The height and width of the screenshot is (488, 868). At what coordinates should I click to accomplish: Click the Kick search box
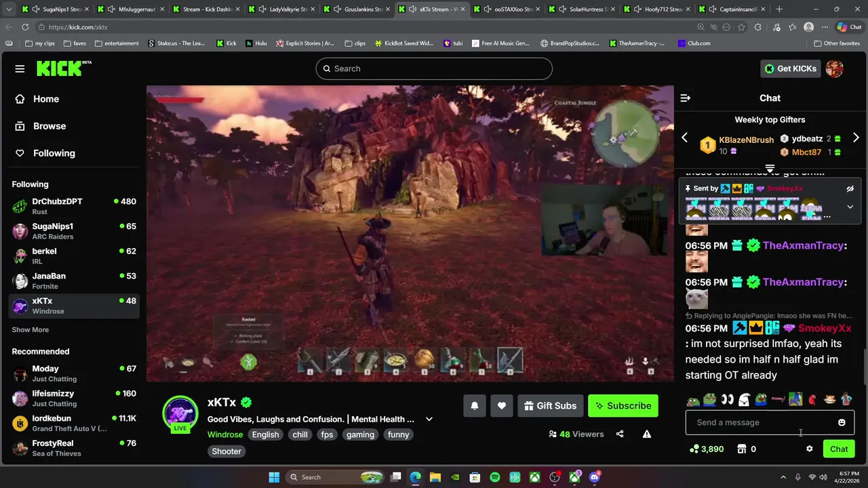tap(434, 68)
